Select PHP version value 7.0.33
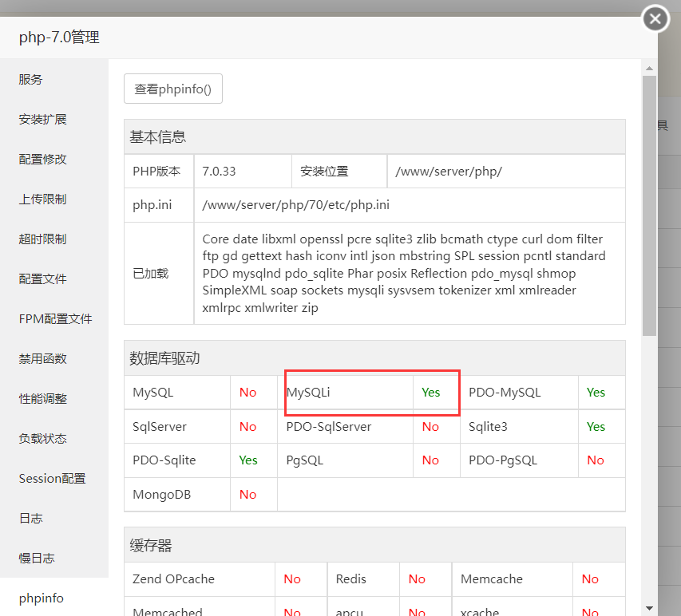The width and height of the screenshot is (681, 616). click(219, 172)
